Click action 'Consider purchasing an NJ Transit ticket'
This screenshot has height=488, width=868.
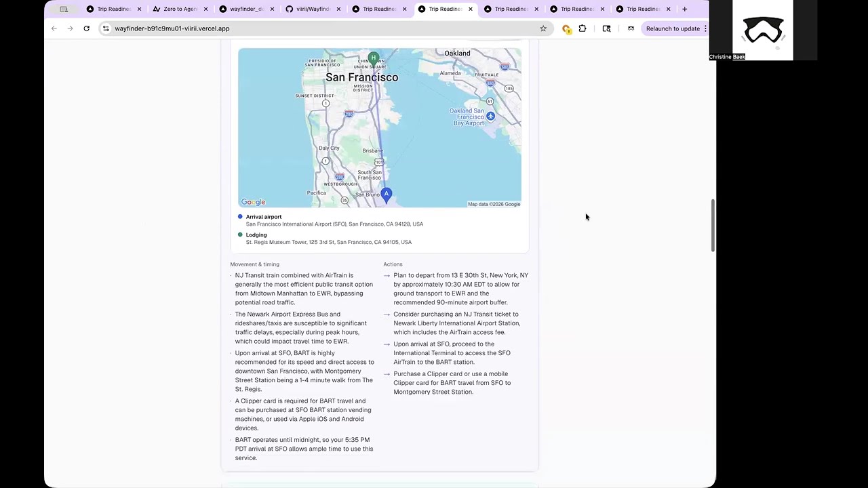[456, 323]
